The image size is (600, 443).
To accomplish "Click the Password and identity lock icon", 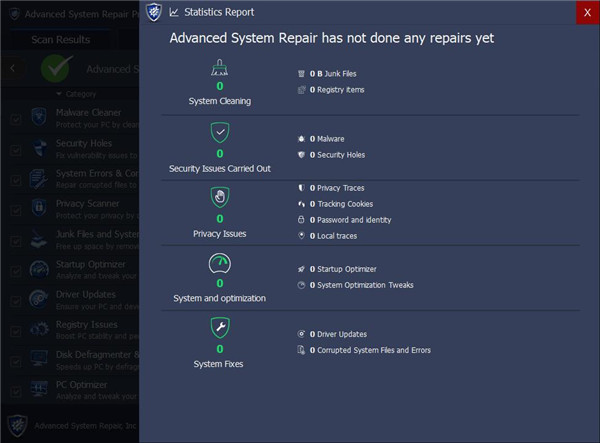I will tap(301, 220).
